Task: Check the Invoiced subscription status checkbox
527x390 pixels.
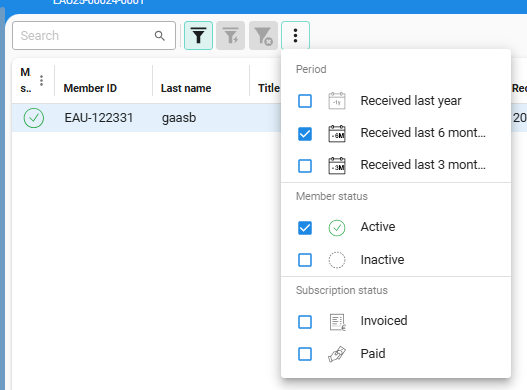Action: tap(305, 322)
